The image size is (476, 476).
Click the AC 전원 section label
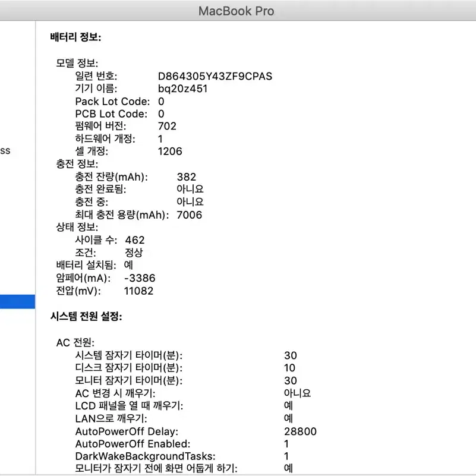[x=75, y=342]
